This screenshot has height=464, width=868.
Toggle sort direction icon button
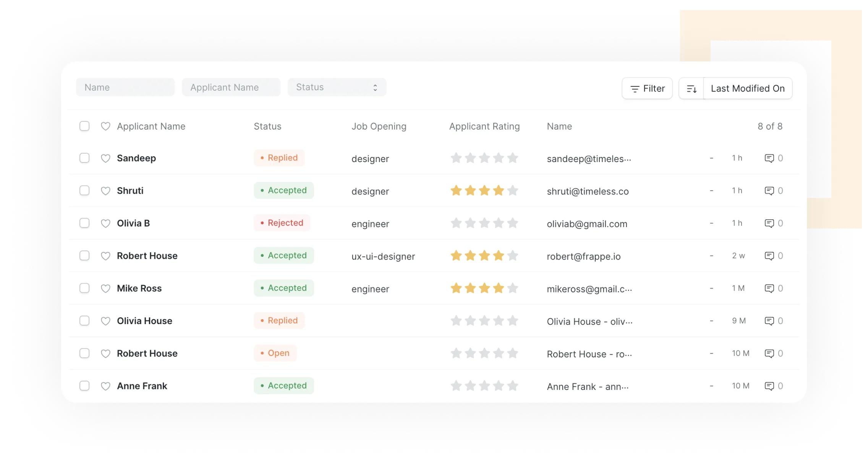point(691,89)
